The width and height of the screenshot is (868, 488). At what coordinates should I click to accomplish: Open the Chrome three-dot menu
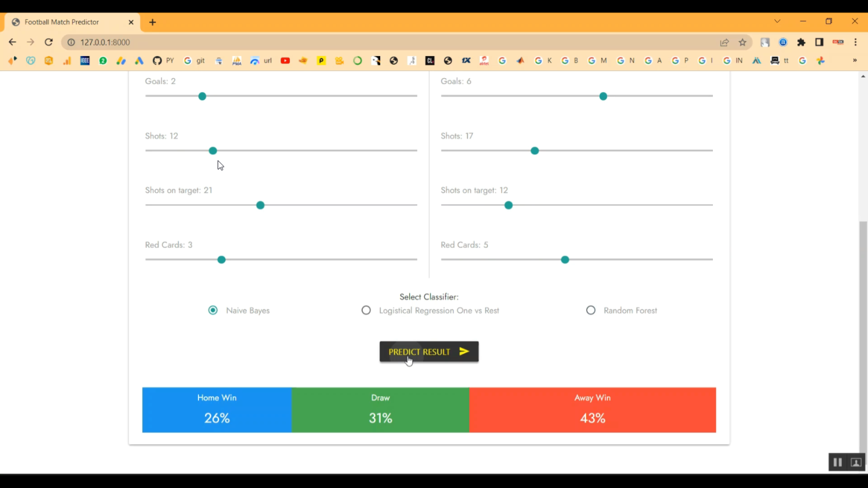click(x=856, y=42)
